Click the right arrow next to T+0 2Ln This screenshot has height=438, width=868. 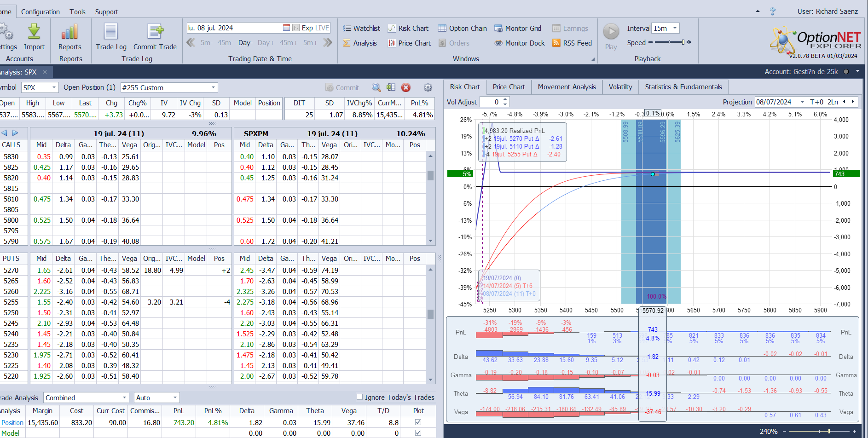pos(853,102)
